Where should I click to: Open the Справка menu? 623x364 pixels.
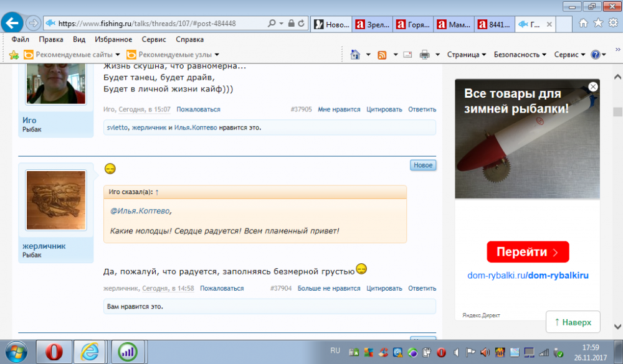189,39
